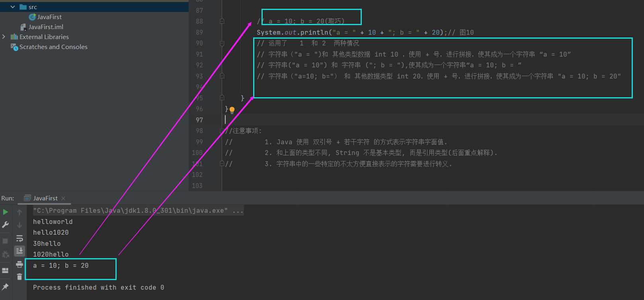Toggle scroll-to-end in Run console
The image size is (644, 300).
click(20, 251)
